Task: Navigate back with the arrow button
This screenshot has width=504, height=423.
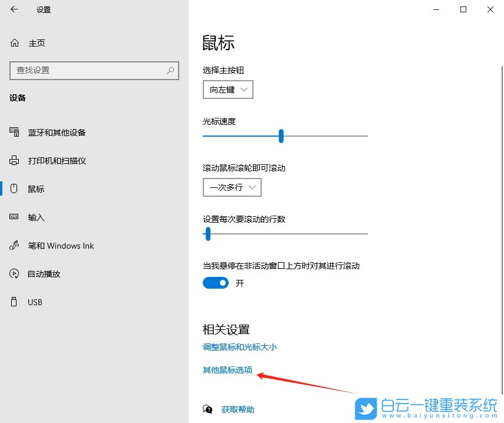Action: tap(13, 9)
